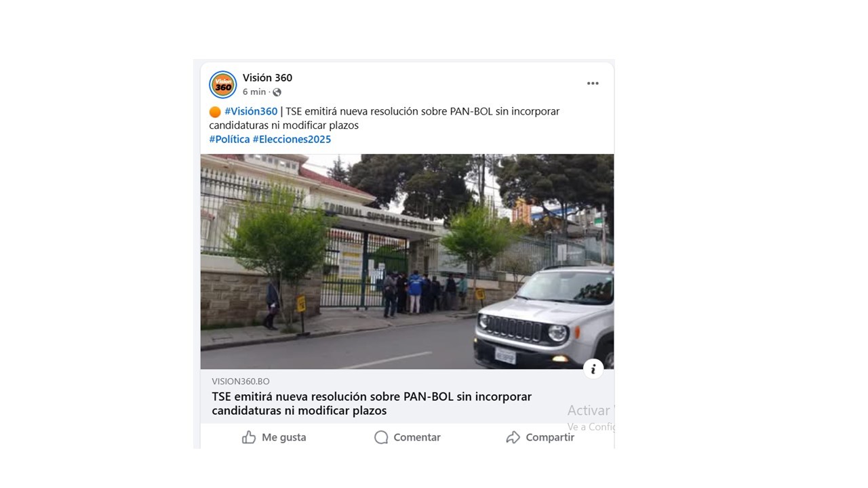Click the Compartir arrow icon
This screenshot has width=868, height=488.
[513, 437]
